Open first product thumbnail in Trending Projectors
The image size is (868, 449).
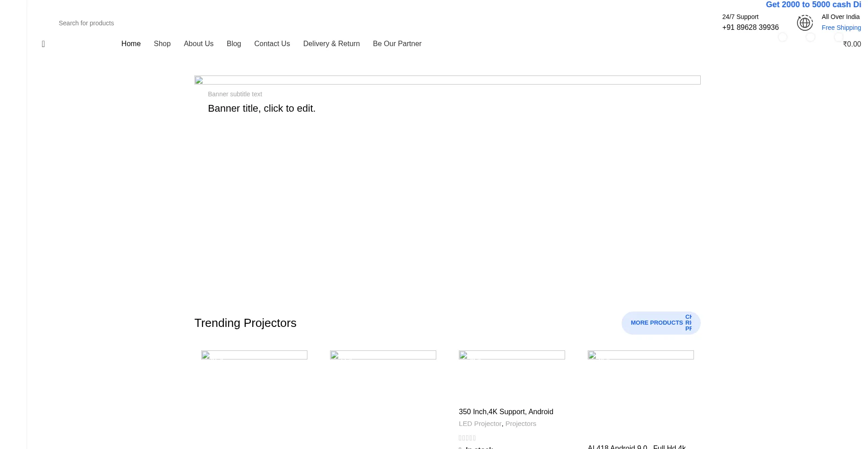click(x=254, y=355)
